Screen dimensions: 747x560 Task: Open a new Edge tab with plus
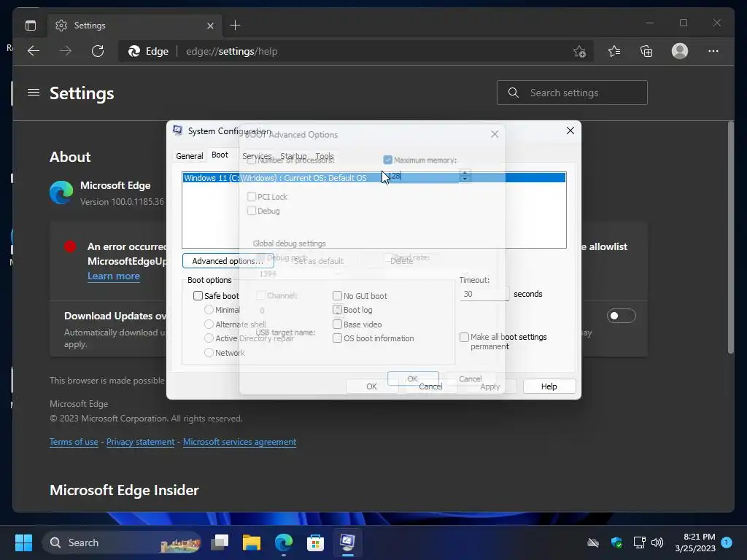coord(235,26)
